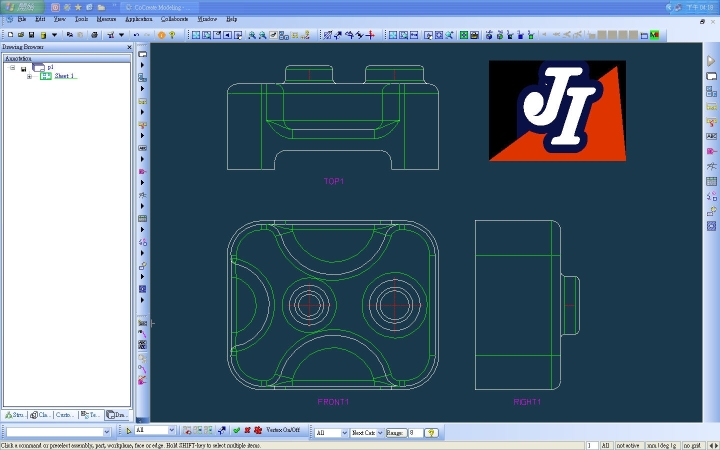Open the View menu

pos(60,19)
